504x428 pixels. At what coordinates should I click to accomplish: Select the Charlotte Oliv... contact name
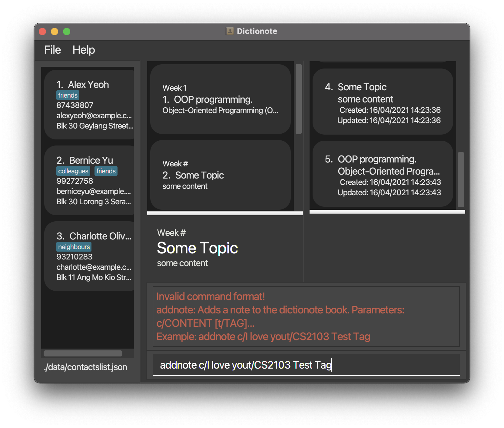[101, 236]
